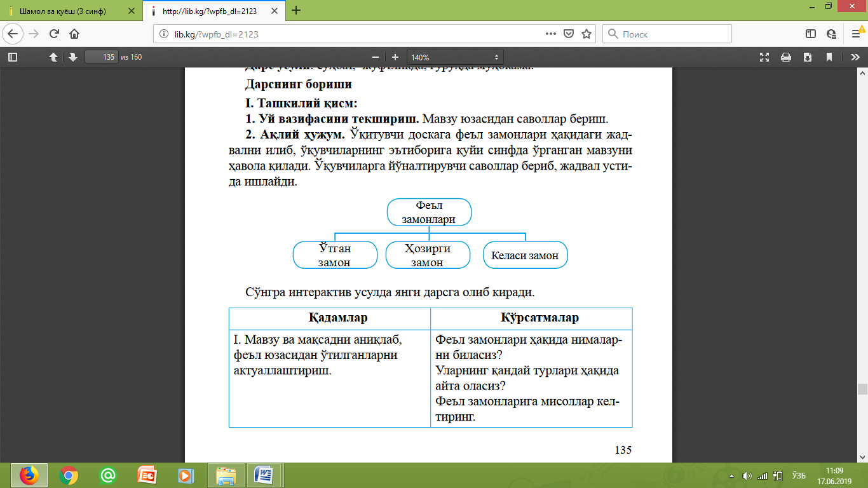The height and width of the screenshot is (488, 868).
Task: Open a new browser tab
Action: pyautogui.click(x=295, y=10)
